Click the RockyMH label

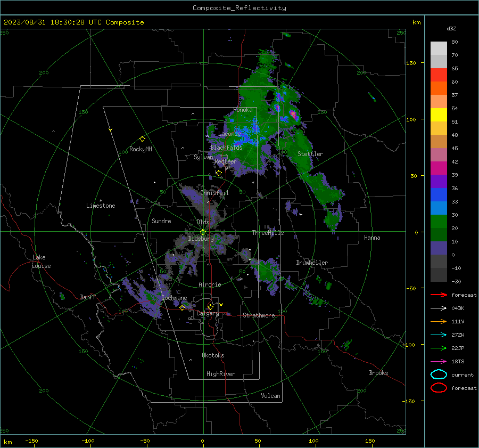(x=141, y=149)
